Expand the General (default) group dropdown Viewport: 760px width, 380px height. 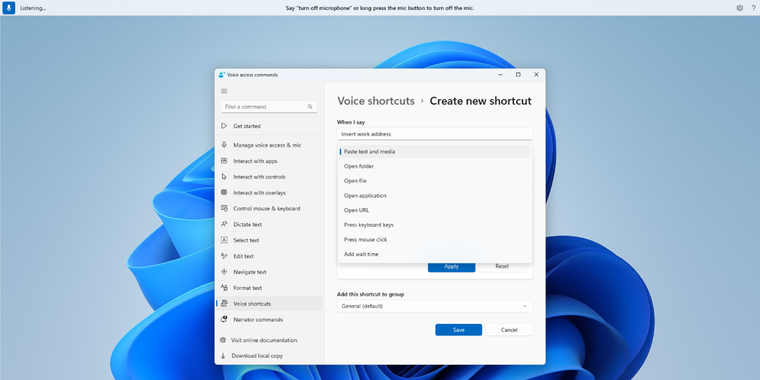[435, 306]
